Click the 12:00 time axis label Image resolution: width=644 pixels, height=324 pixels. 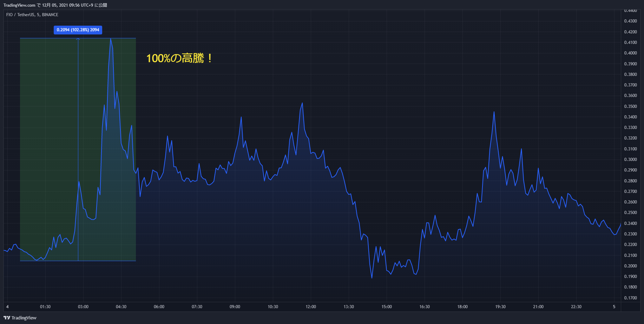pos(311,307)
